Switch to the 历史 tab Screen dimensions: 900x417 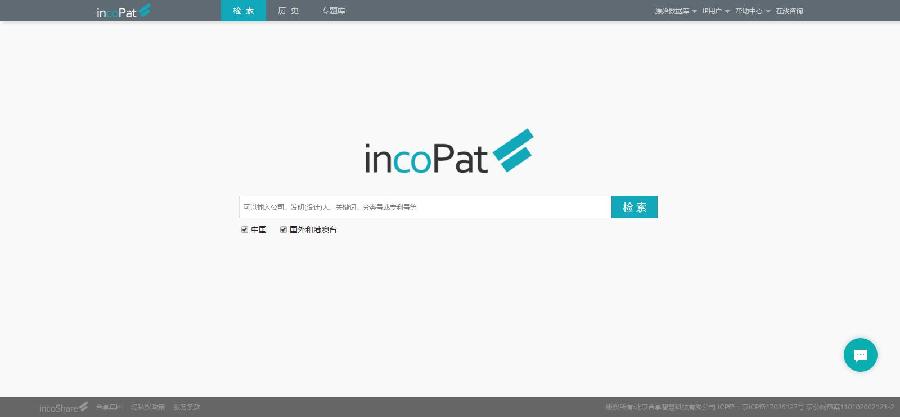point(288,11)
